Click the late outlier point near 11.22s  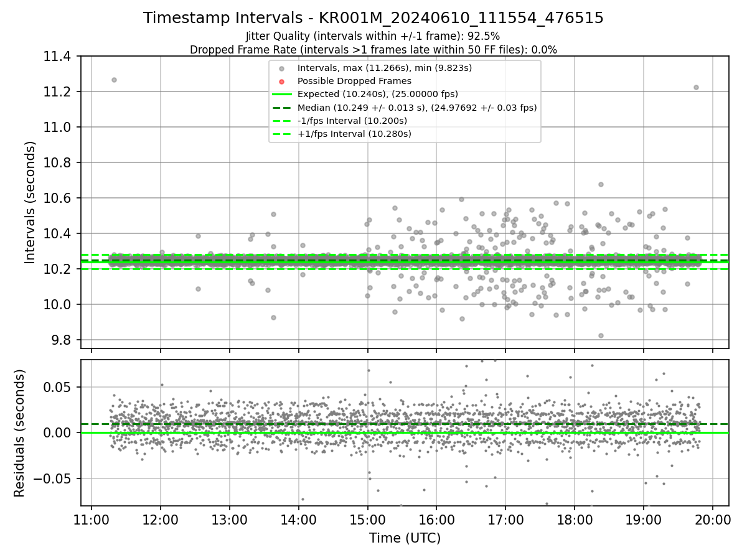[696, 87]
